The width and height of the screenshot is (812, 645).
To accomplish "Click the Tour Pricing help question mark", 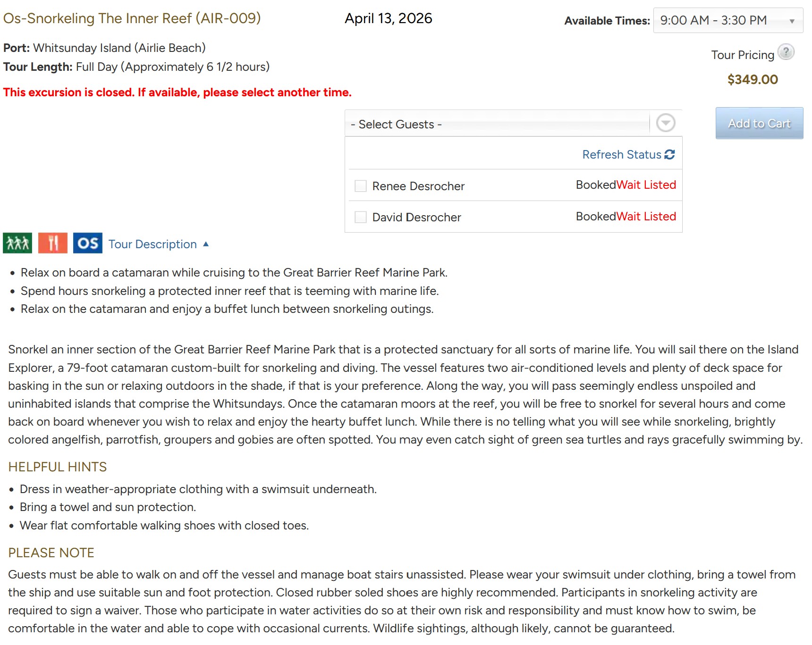I will pos(786,52).
